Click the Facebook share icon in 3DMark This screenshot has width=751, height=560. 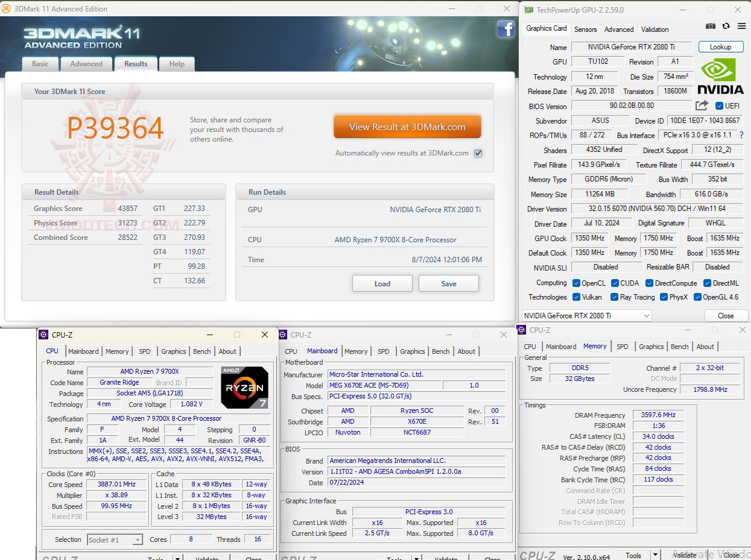(505, 29)
